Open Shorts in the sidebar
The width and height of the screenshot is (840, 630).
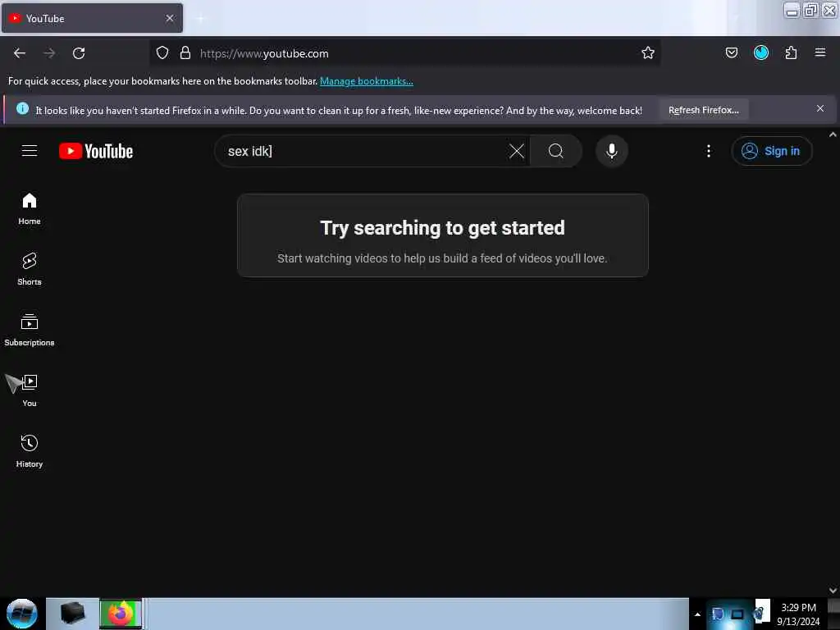click(30, 269)
